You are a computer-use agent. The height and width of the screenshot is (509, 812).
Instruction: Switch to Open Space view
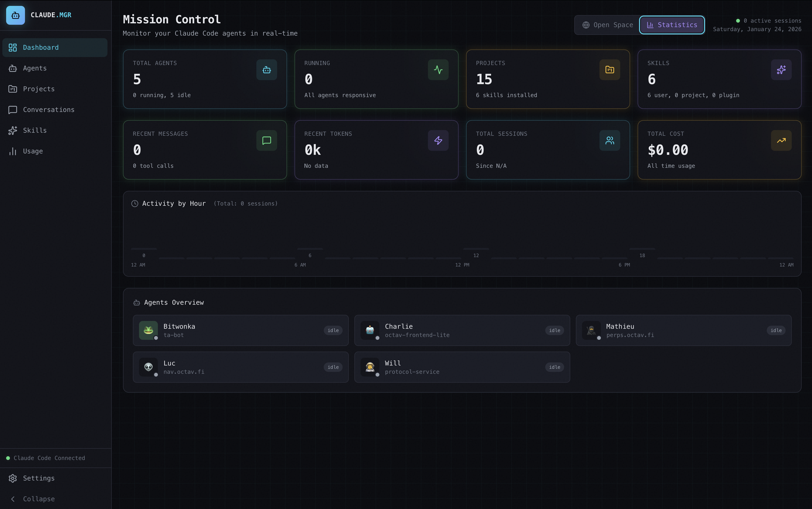pyautogui.click(x=608, y=25)
